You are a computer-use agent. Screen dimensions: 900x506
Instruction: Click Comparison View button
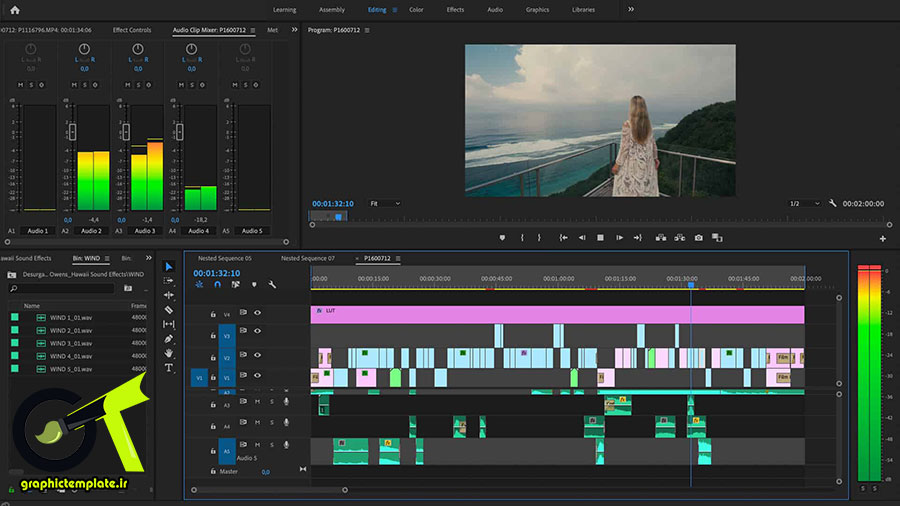point(717,238)
